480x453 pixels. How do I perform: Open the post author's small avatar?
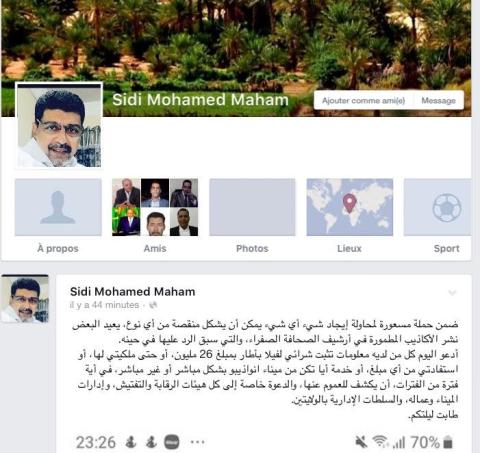click(25, 299)
